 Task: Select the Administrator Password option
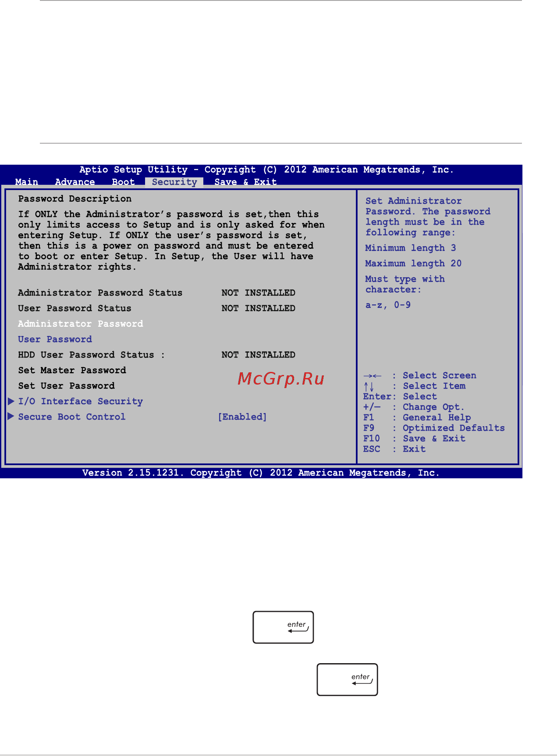(x=81, y=324)
